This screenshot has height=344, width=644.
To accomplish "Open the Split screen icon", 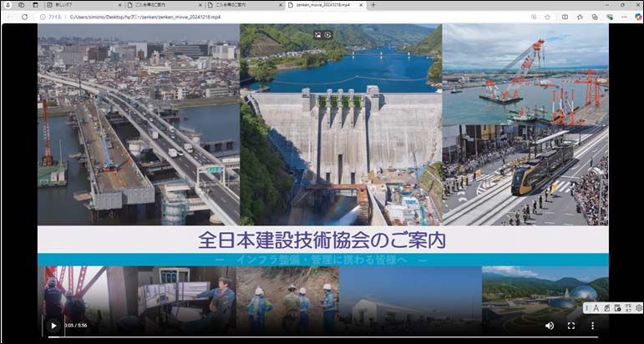I will point(565,17).
